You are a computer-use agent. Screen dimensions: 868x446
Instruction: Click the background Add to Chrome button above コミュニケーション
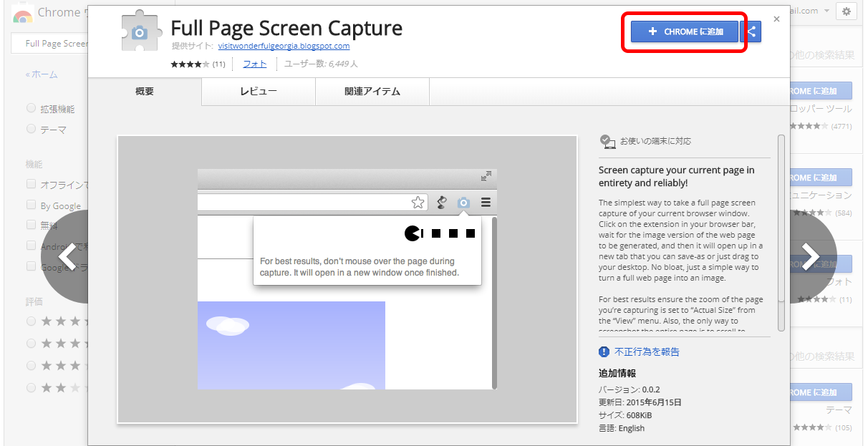(821, 178)
